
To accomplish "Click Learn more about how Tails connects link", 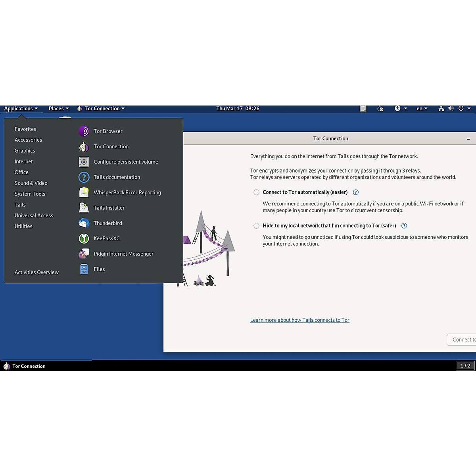I will click(x=299, y=320).
